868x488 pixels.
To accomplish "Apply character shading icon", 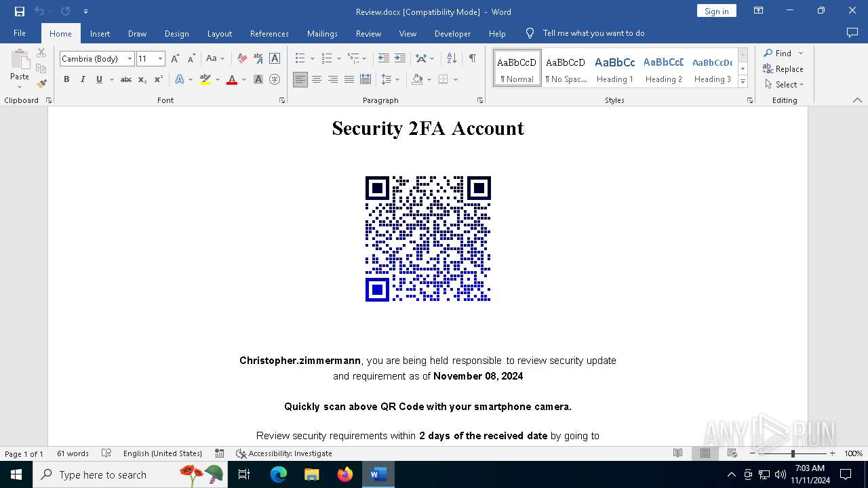I will click(258, 79).
